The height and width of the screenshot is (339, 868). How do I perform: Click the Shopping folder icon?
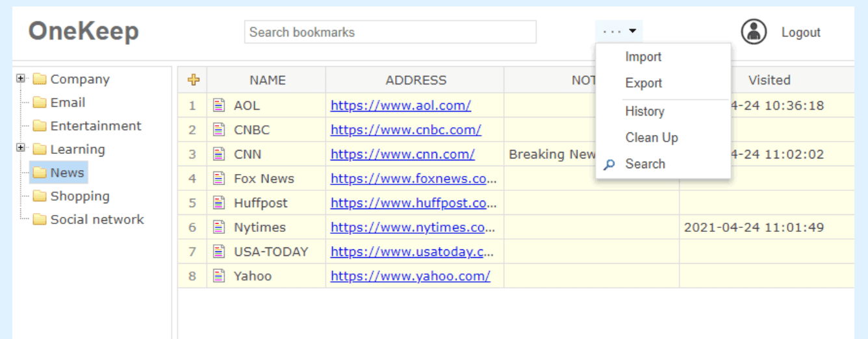pos(40,196)
